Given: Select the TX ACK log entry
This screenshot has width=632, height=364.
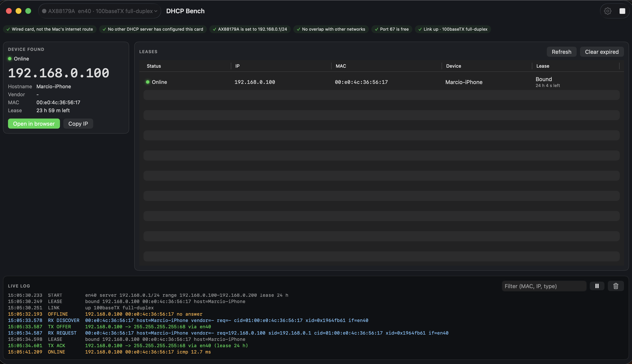Looking at the screenshot, I should pos(128,346).
